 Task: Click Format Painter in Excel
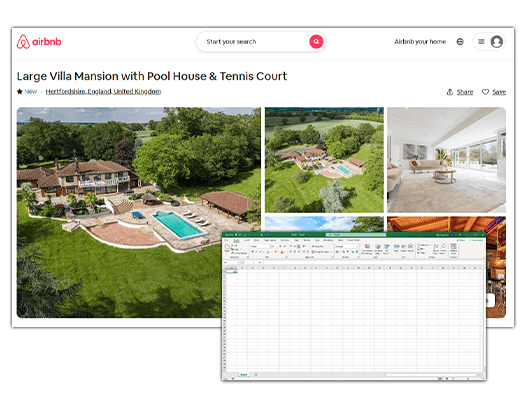coord(239,253)
